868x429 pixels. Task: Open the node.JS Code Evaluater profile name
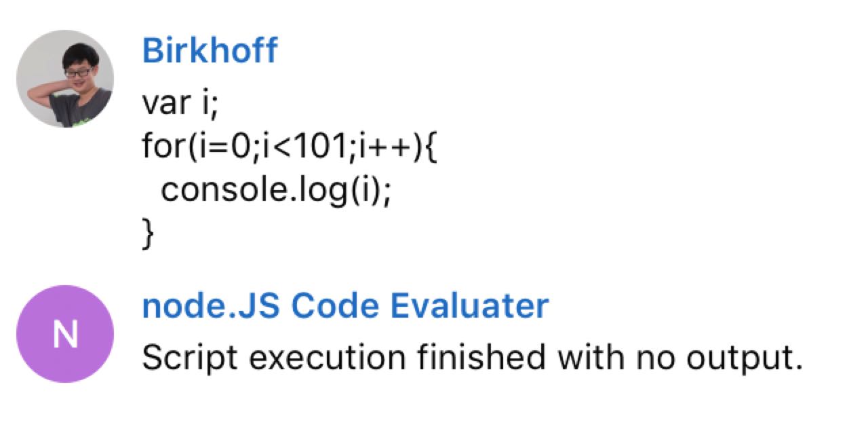[344, 306]
